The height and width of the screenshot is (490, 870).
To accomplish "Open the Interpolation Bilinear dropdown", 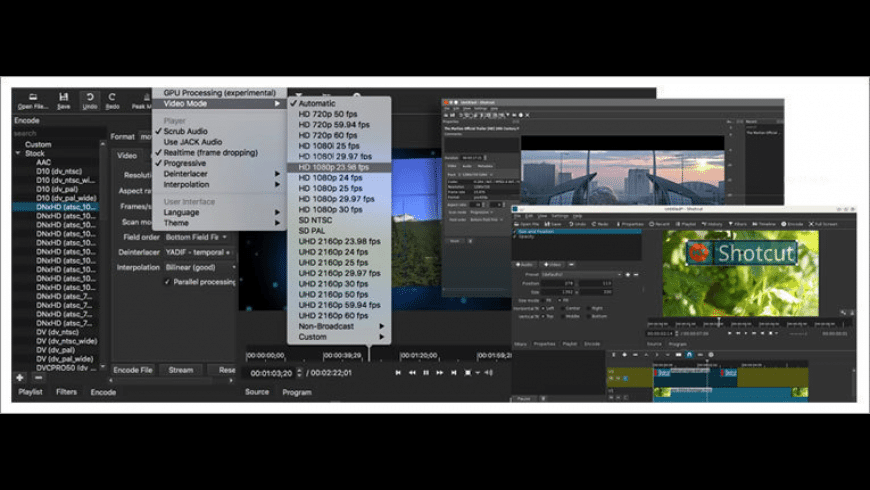I will [197, 267].
